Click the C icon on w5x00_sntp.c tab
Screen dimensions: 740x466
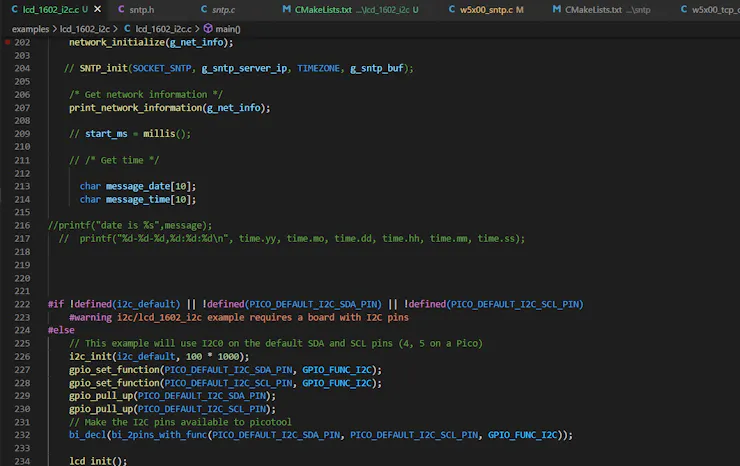[452, 9]
